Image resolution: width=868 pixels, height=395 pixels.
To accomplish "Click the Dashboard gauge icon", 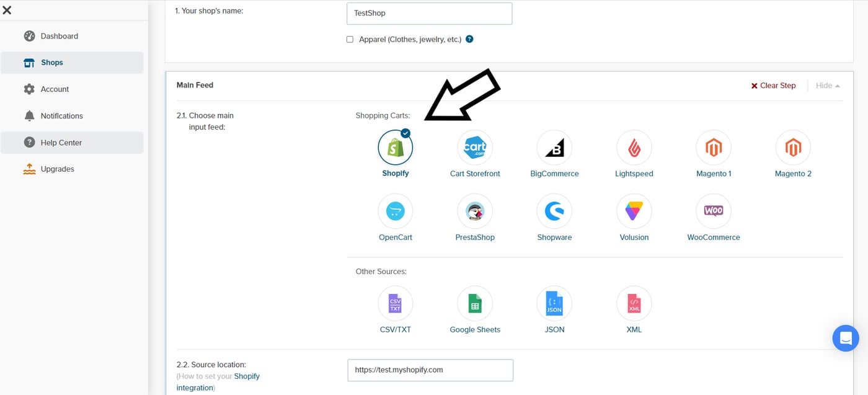I will (29, 36).
